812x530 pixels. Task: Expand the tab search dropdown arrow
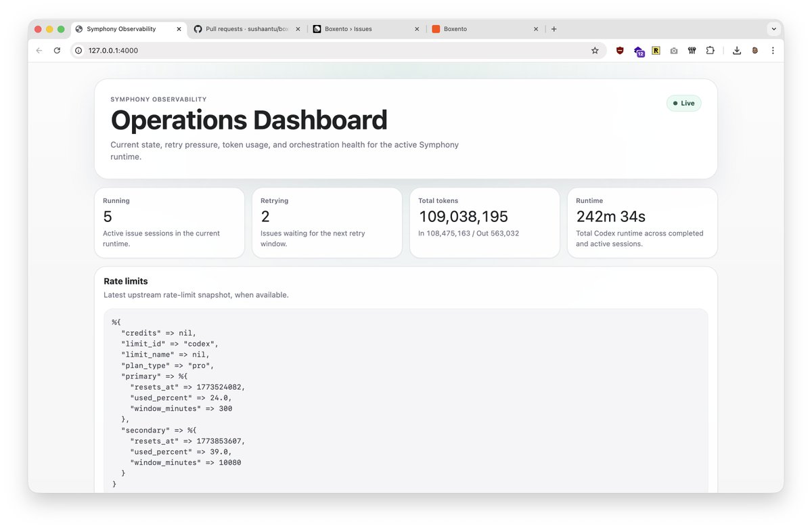pyautogui.click(x=773, y=29)
